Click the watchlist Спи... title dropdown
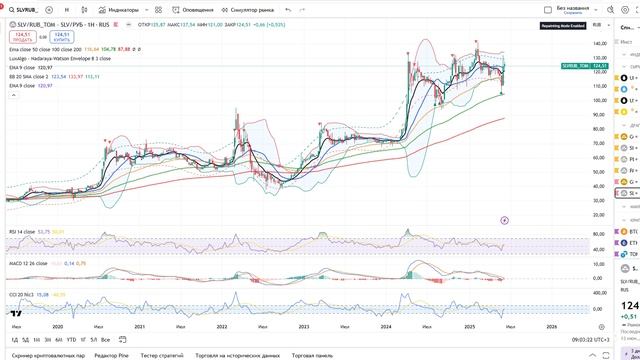Image resolution: width=640 pixels, height=360 pixels. 629,27
